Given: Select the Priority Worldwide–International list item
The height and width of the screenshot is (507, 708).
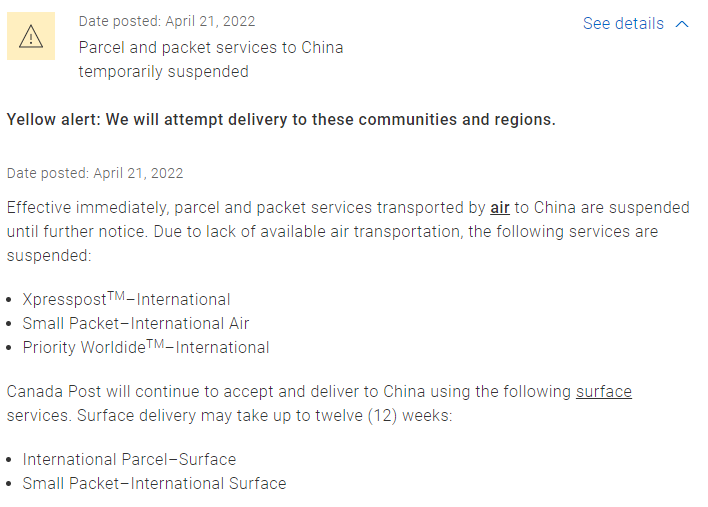Looking at the screenshot, I should 146,347.
